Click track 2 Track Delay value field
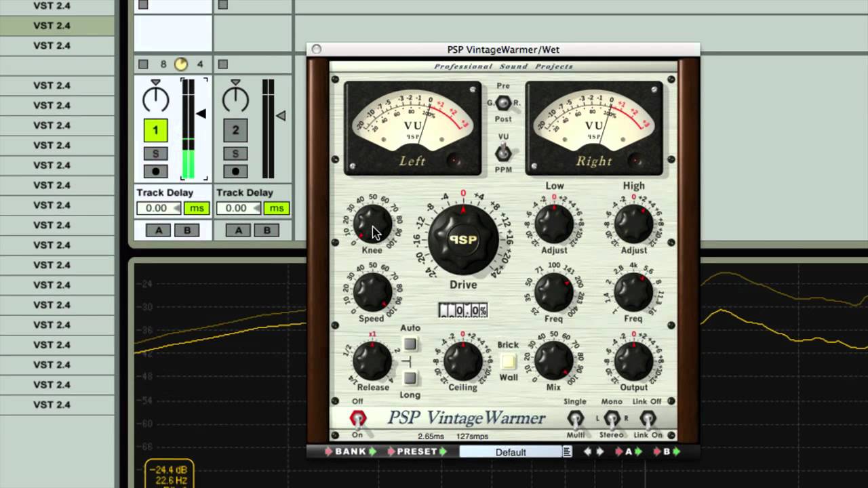This screenshot has height=488, width=868. click(x=239, y=208)
